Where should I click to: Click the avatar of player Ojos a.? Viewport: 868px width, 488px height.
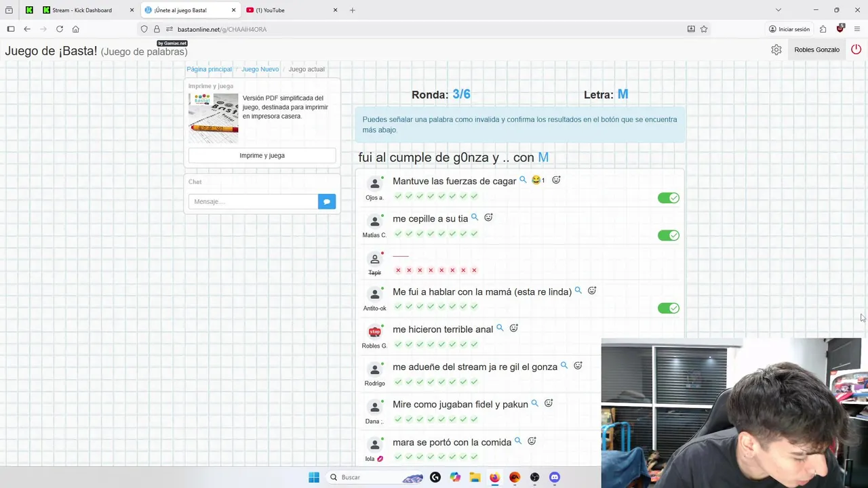click(374, 184)
